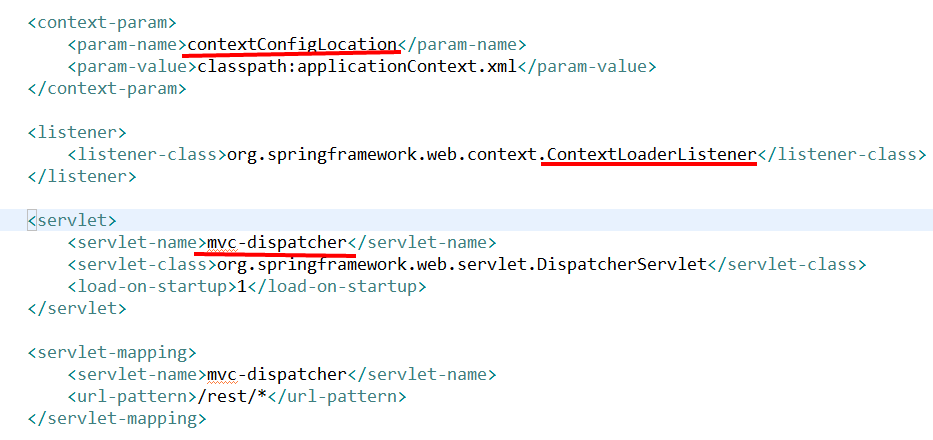Click the contextConfigLocation param name text

tap(292, 44)
